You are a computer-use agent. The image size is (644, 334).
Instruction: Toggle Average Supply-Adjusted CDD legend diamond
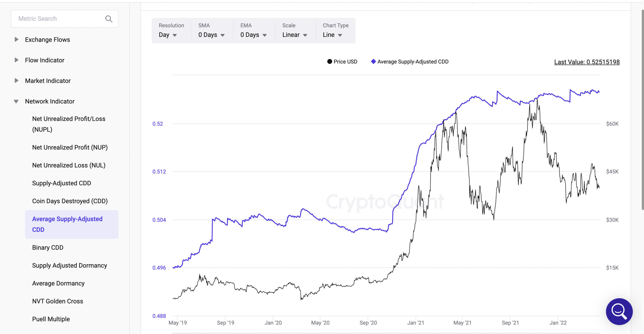[x=373, y=62]
